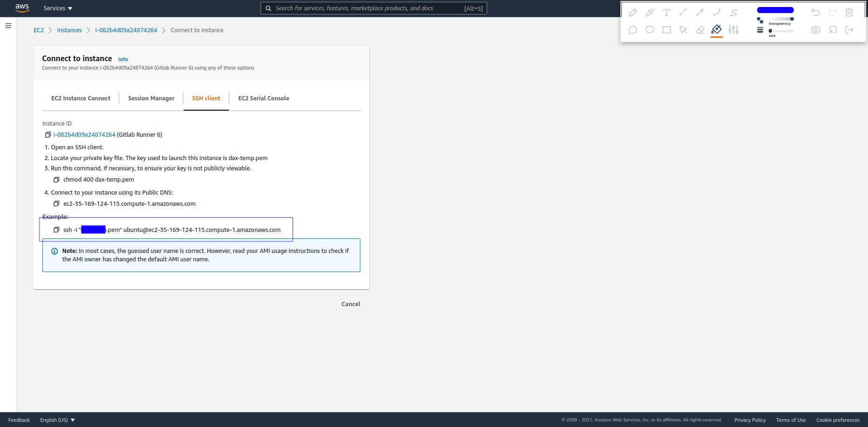Image resolution: width=868 pixels, height=427 pixels.
Task: Copy the Public DNS address
Action: tap(56, 204)
